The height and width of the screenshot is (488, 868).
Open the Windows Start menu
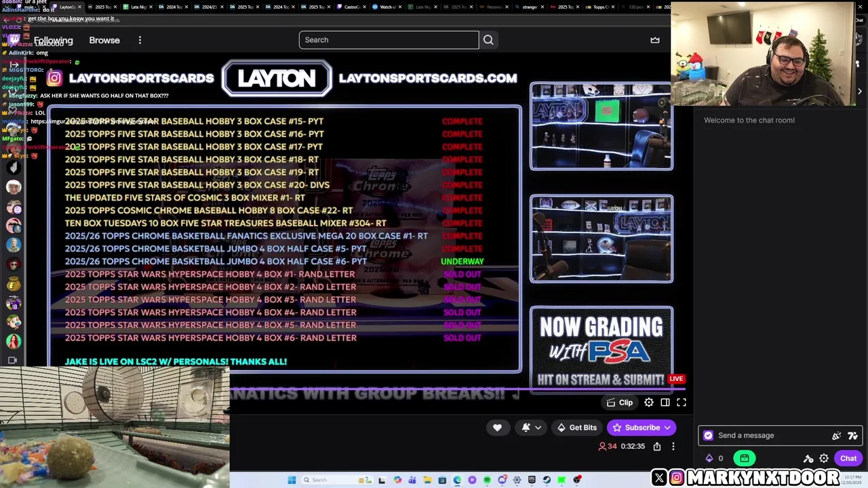292,480
